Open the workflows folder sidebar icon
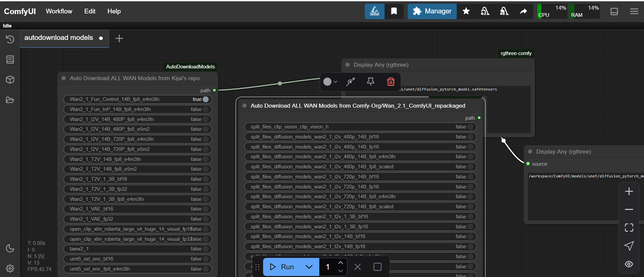The width and height of the screenshot is (644, 277). click(10, 100)
